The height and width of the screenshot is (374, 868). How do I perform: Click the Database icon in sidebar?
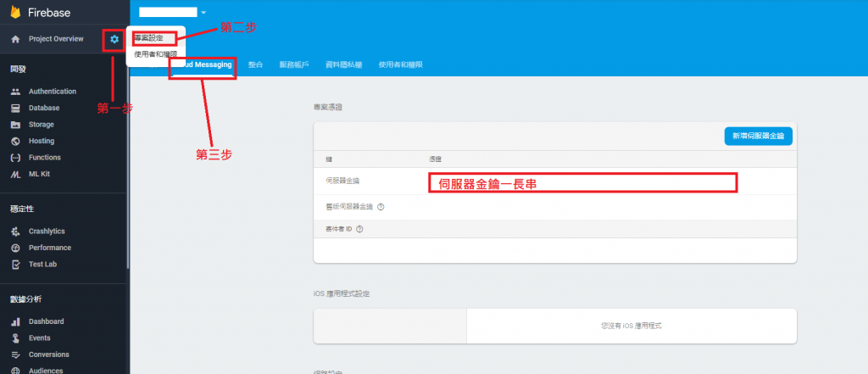pos(15,108)
